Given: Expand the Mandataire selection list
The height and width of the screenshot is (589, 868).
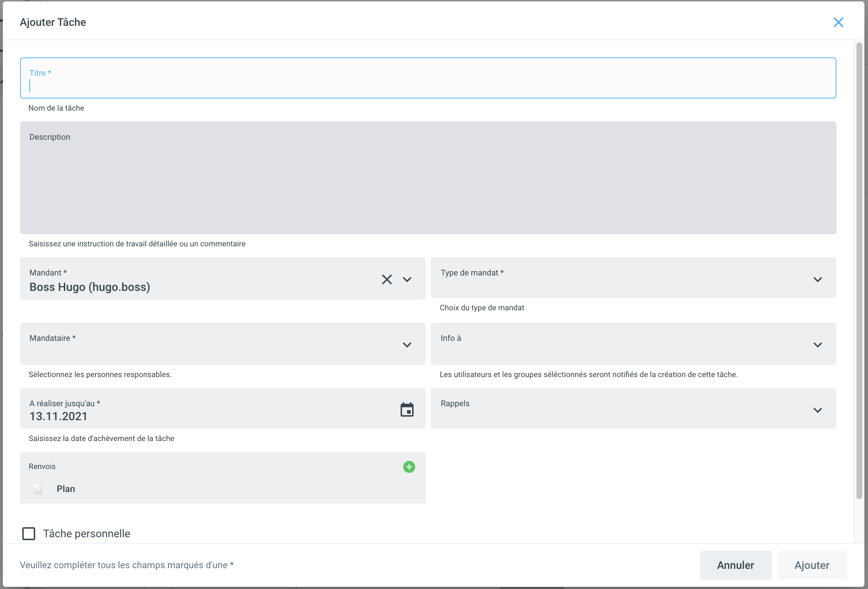Looking at the screenshot, I should (x=407, y=344).
